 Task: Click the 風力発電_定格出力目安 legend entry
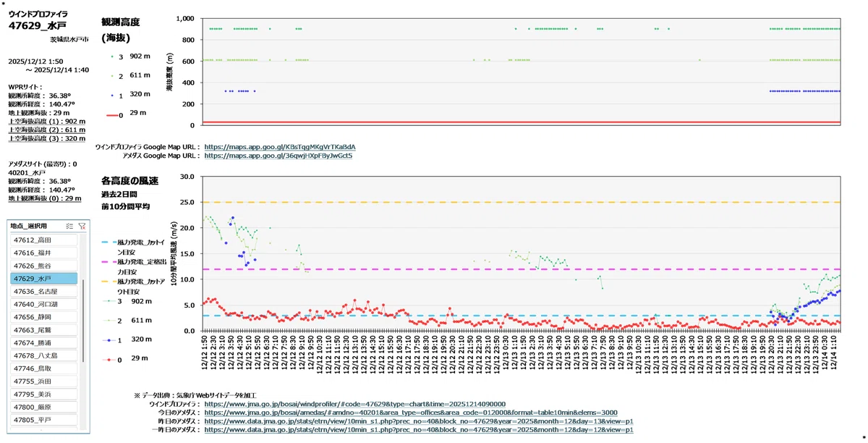135,267
